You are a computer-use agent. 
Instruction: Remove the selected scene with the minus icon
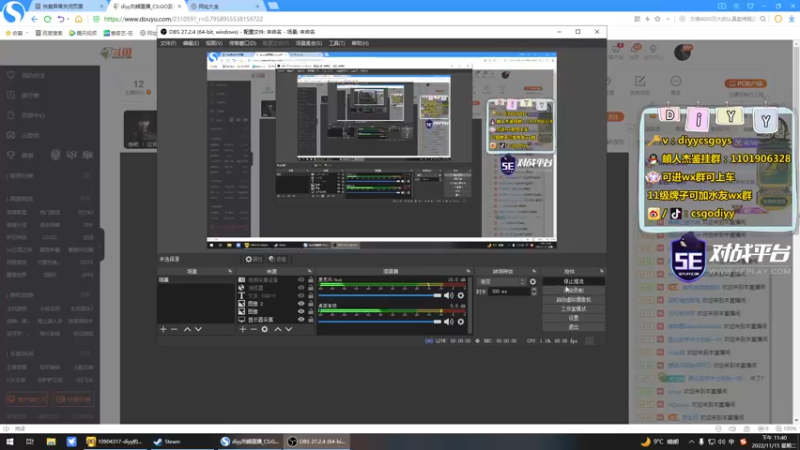174,330
